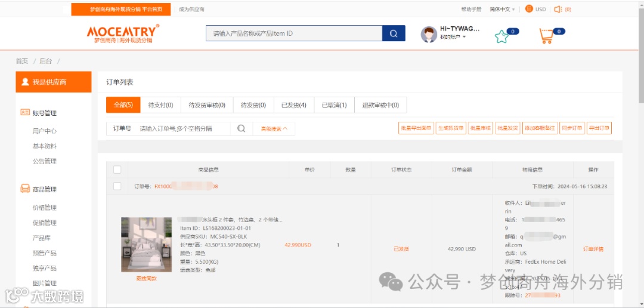Open 预售产品 in the sidebar
The image size is (644, 308).
coord(45,253)
